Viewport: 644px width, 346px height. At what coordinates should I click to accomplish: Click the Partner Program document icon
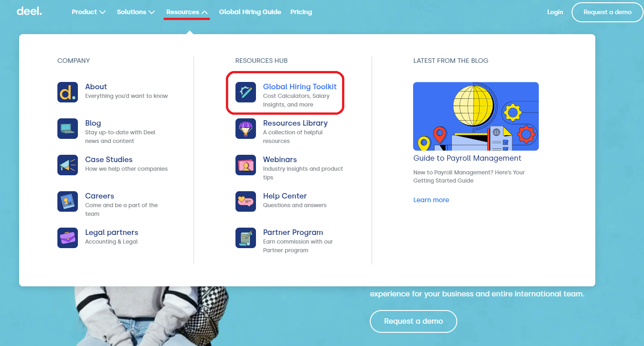(x=245, y=238)
